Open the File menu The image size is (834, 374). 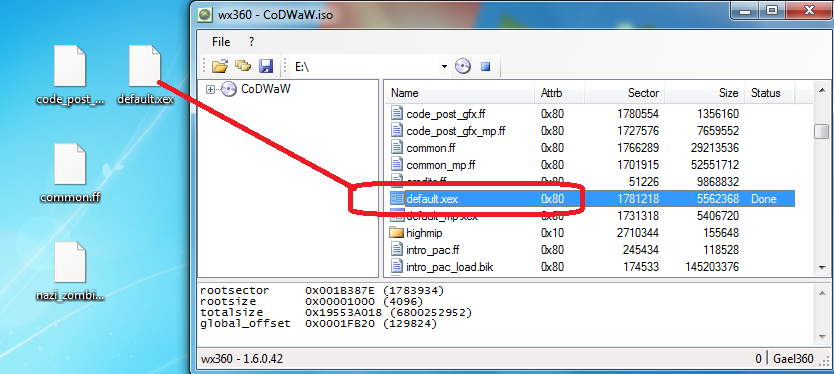pyautogui.click(x=221, y=41)
